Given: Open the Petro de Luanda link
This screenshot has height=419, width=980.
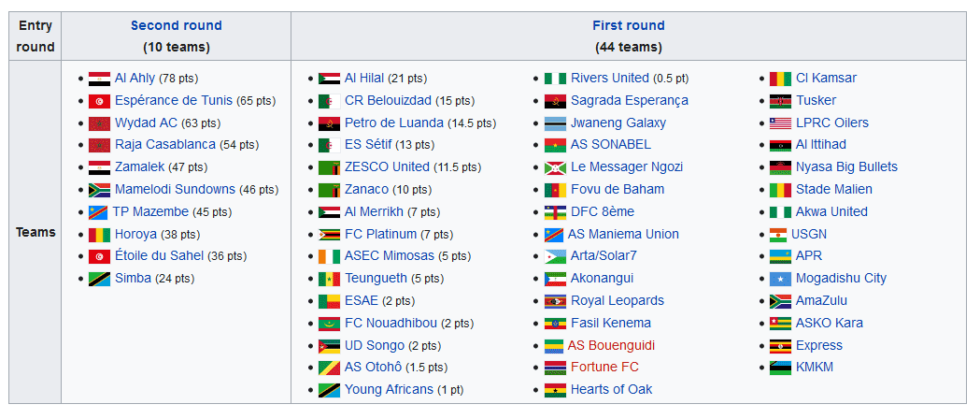Looking at the screenshot, I should click(394, 123).
